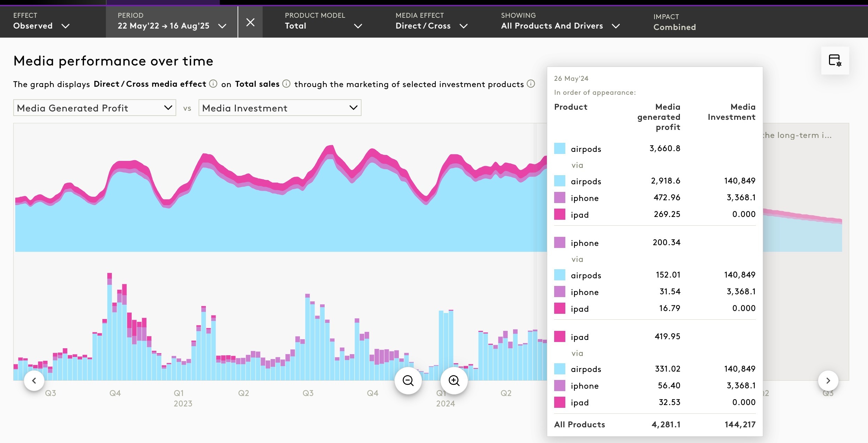This screenshot has width=868, height=443.
Task: Click the zoom in magnifier button
Action: point(454,380)
